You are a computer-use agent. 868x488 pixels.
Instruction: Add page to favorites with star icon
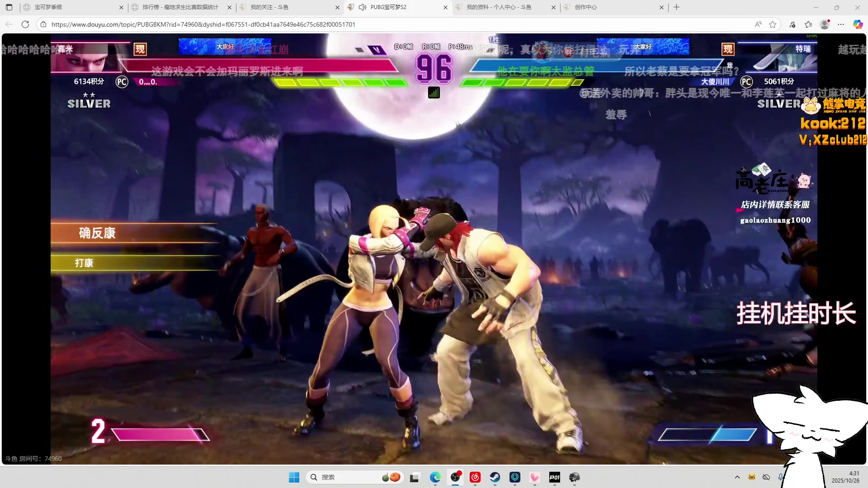pyautogui.click(x=773, y=24)
